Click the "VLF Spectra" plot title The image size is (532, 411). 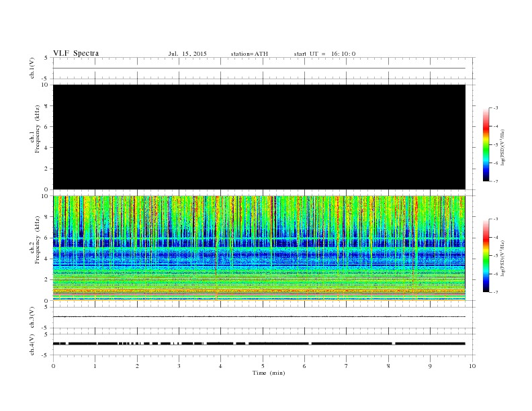tap(76, 53)
